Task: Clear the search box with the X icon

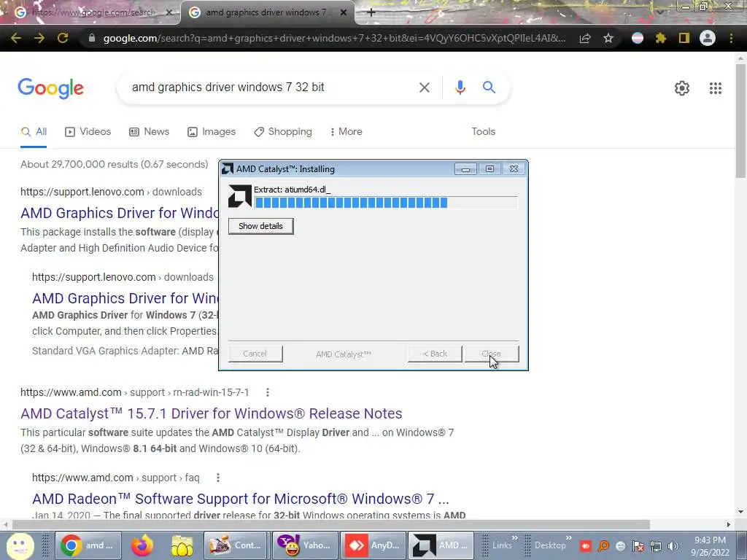Action: click(x=424, y=87)
